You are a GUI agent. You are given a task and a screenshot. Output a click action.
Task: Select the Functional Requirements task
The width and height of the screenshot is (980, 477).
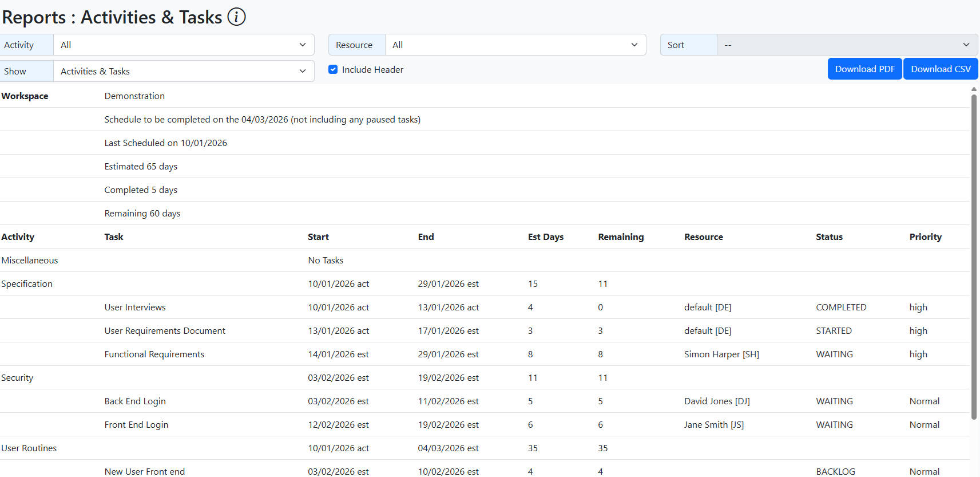click(154, 354)
